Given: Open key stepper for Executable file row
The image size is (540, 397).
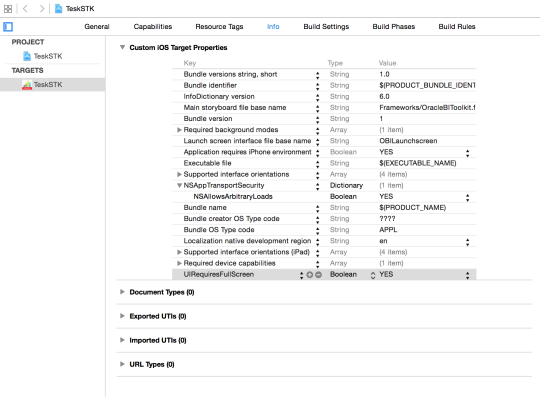Looking at the screenshot, I should pos(318,164).
